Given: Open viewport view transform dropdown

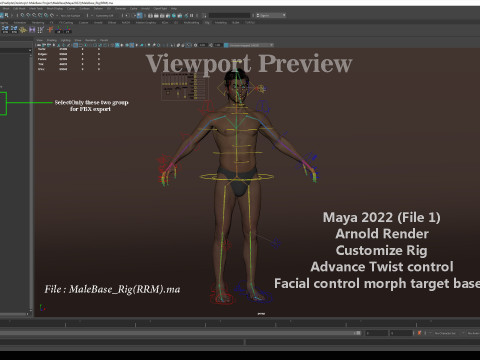Looking at the screenshot, I should (251, 45).
